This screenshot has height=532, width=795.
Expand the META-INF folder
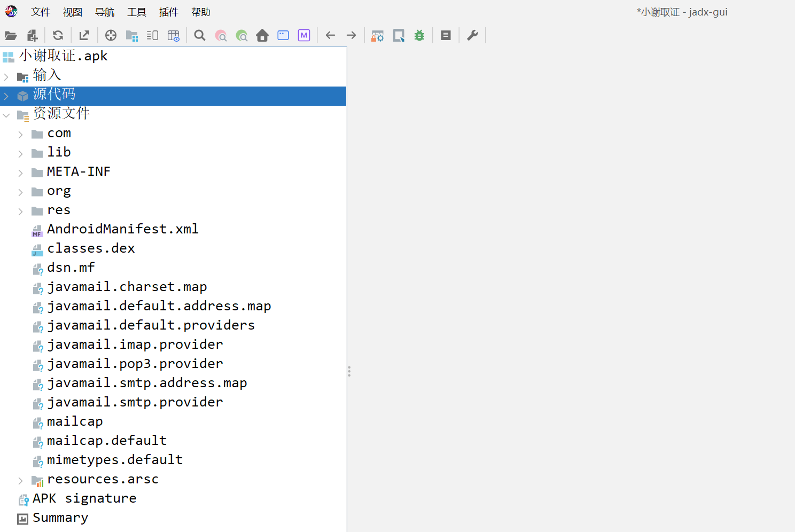point(20,173)
